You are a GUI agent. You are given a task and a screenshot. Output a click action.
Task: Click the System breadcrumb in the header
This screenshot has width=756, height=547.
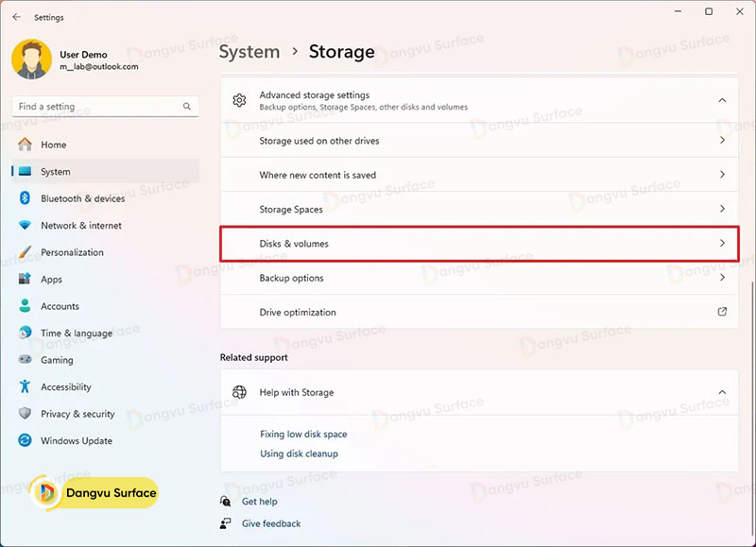(249, 52)
